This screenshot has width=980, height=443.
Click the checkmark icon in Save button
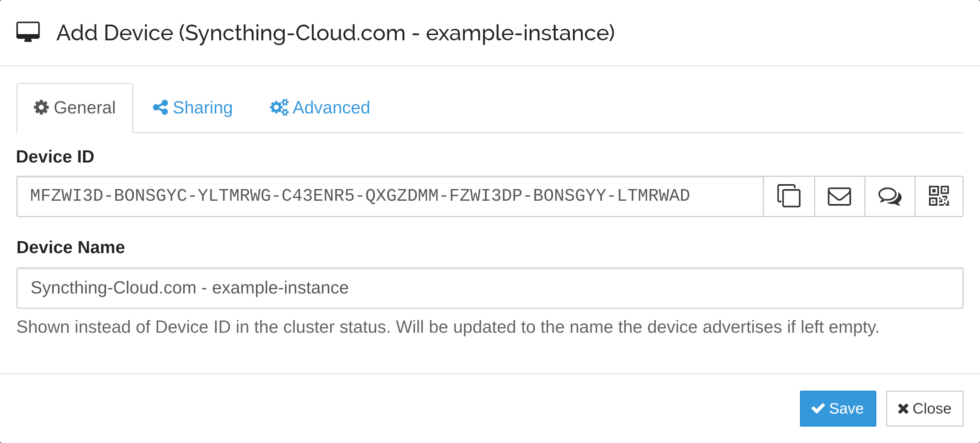(x=818, y=408)
